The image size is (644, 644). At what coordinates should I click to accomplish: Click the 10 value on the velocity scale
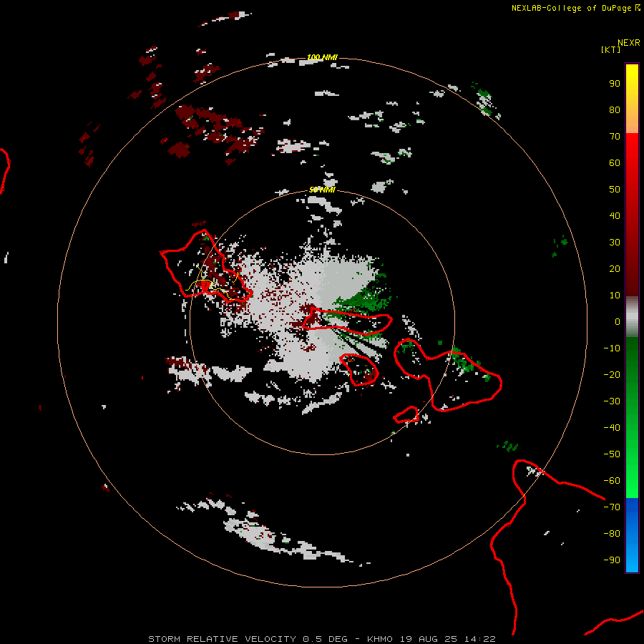point(615,296)
